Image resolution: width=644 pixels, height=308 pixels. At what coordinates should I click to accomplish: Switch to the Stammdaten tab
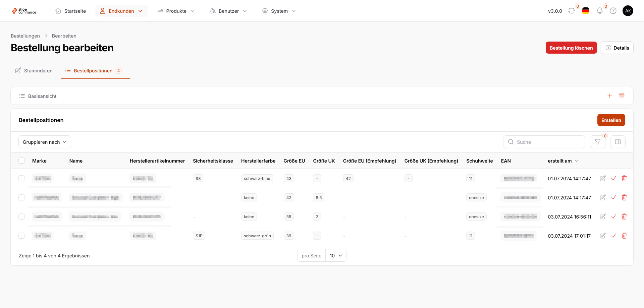tap(34, 71)
